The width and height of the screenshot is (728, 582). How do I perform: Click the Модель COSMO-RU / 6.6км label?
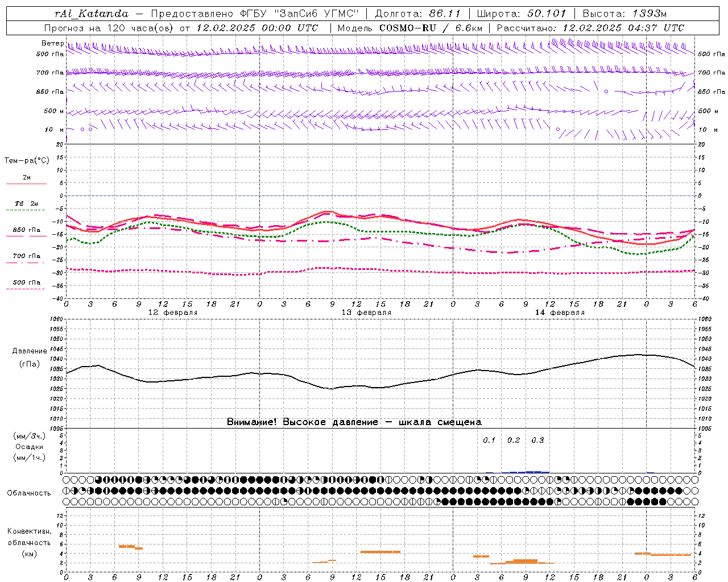(x=410, y=28)
